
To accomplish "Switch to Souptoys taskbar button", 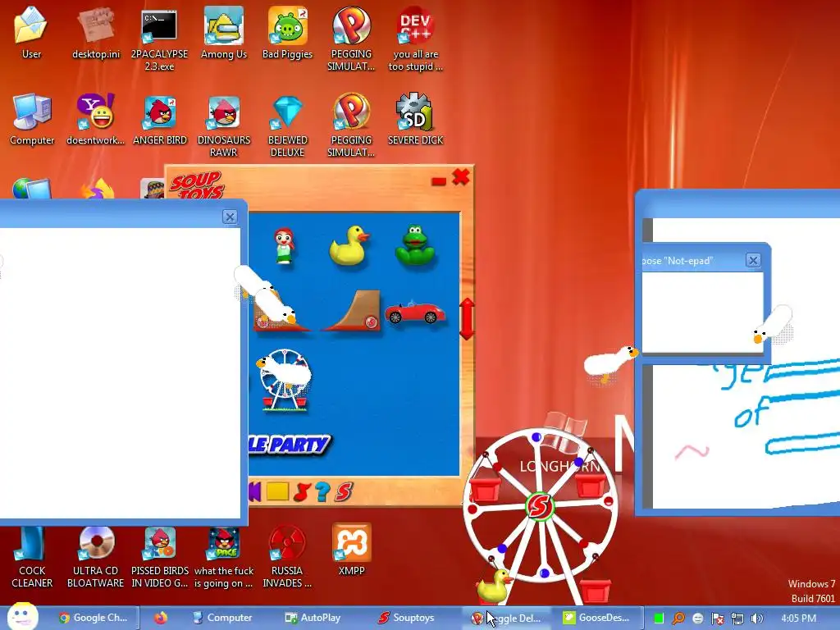I will [x=405, y=618].
